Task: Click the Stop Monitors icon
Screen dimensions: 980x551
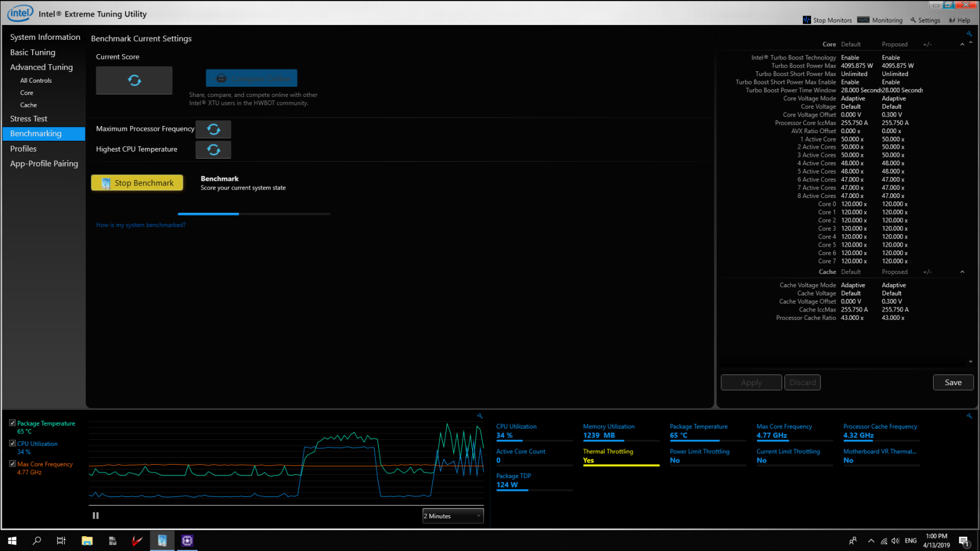Action: point(806,20)
